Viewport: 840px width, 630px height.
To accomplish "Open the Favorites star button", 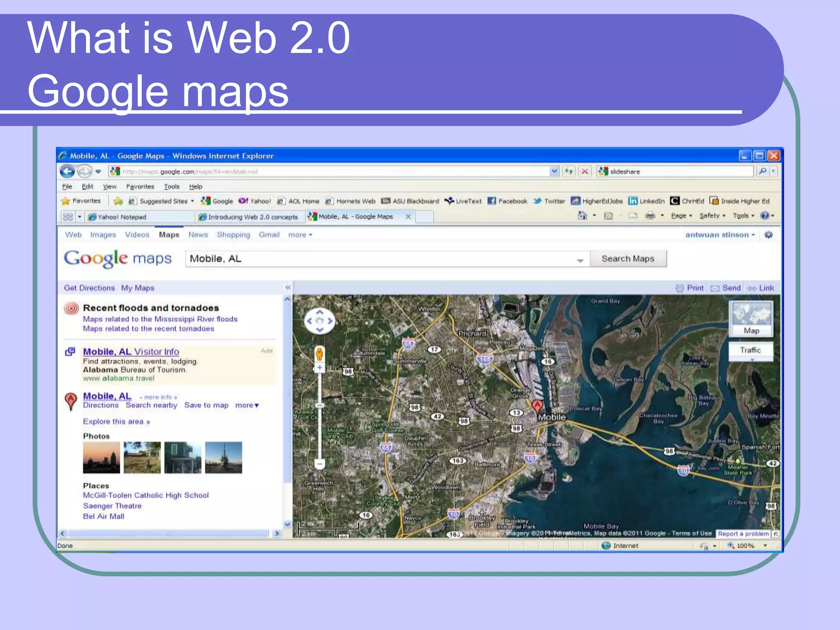I will click(81, 201).
